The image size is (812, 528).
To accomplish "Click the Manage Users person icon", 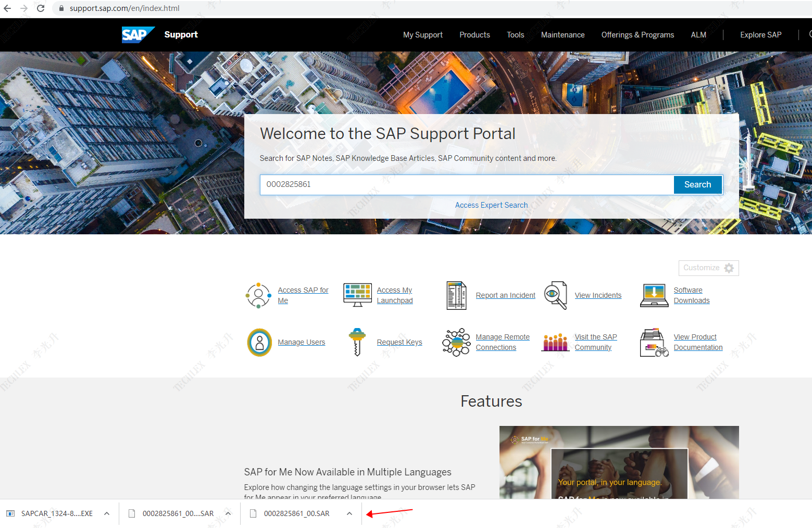I will coord(259,342).
